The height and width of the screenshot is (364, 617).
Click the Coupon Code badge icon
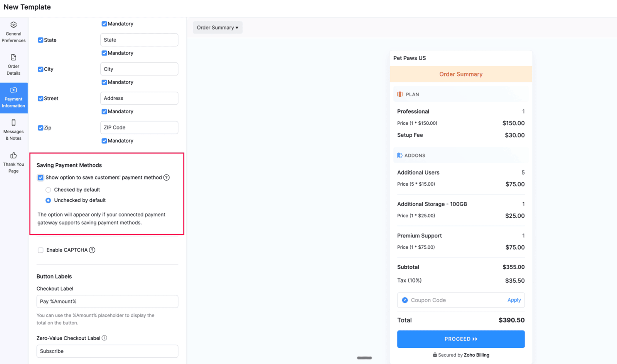(405, 300)
